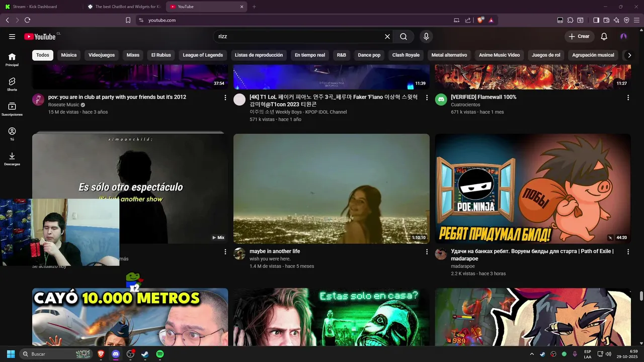Open options menu for the Mix playlist card

225,252
